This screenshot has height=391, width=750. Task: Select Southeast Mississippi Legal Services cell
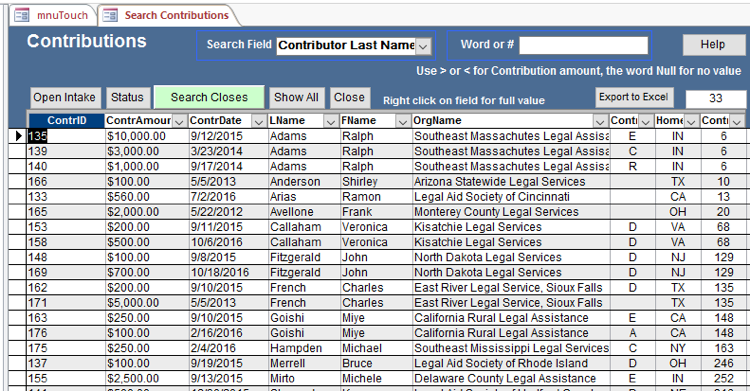pyautogui.click(x=510, y=348)
